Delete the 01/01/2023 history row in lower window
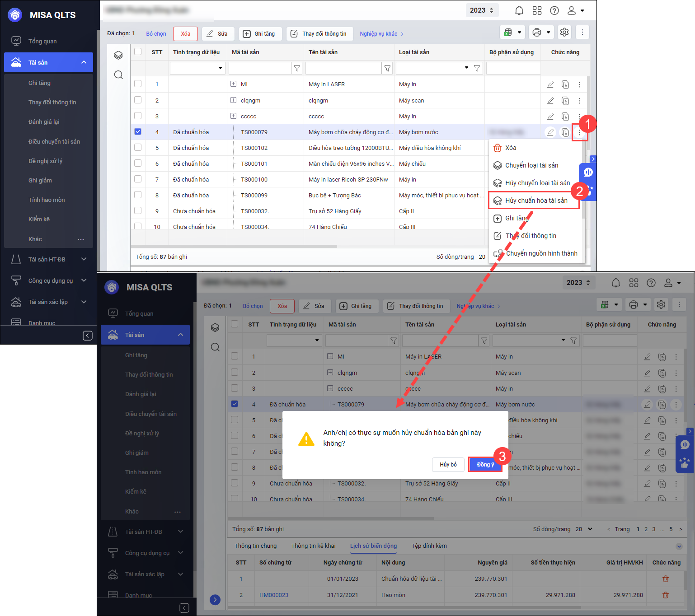695x616 pixels. click(665, 579)
